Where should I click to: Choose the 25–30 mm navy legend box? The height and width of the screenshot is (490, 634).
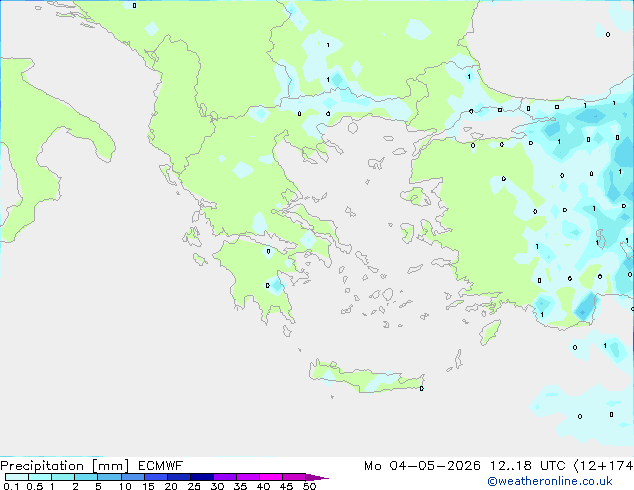coord(201,477)
